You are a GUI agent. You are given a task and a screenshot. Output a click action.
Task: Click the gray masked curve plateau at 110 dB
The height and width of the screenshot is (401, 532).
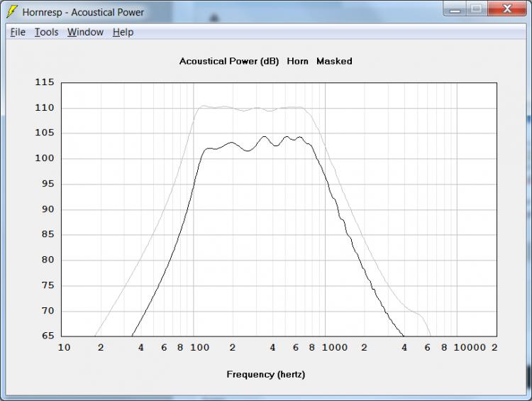coord(251,109)
